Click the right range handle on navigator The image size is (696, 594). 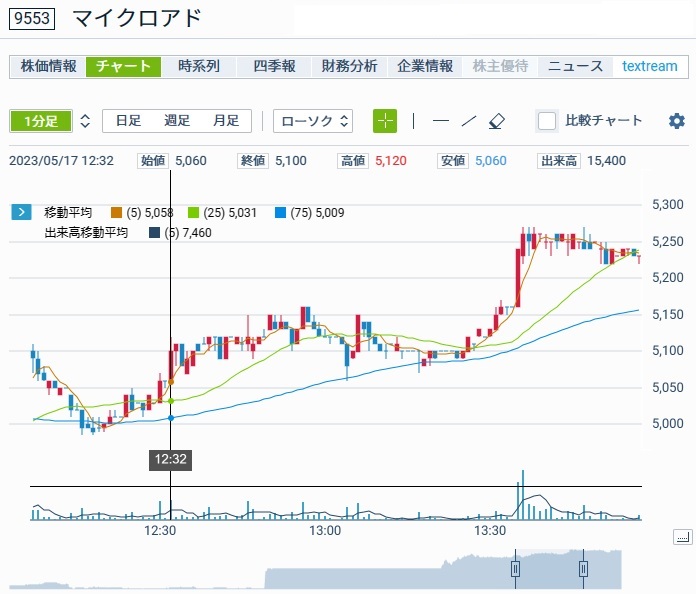tap(583, 569)
